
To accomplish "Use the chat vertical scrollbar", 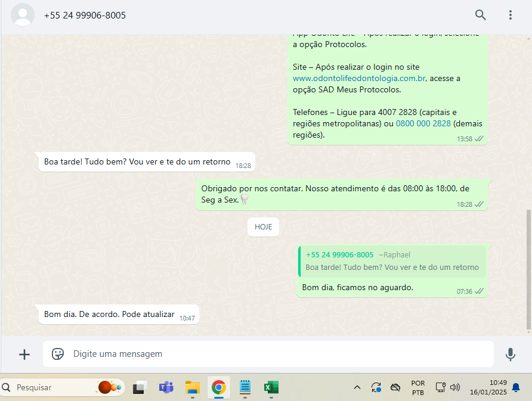I will click(528, 269).
